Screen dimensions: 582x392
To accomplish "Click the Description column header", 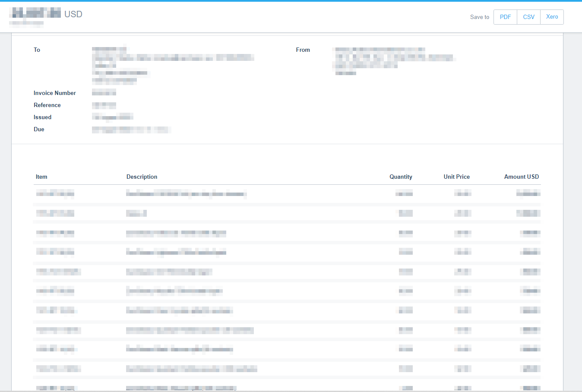I will [142, 177].
